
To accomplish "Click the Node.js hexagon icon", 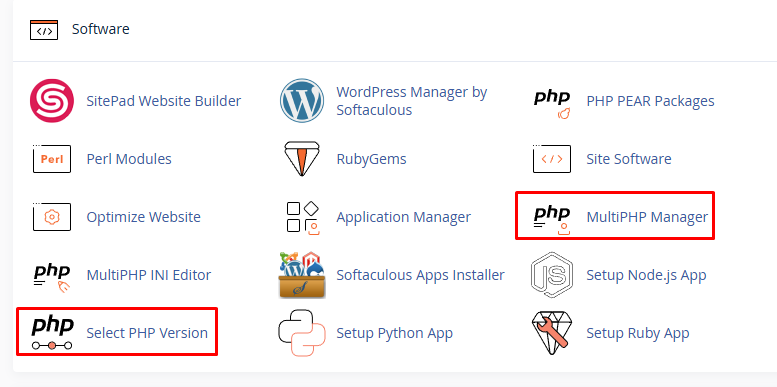I will (x=552, y=275).
